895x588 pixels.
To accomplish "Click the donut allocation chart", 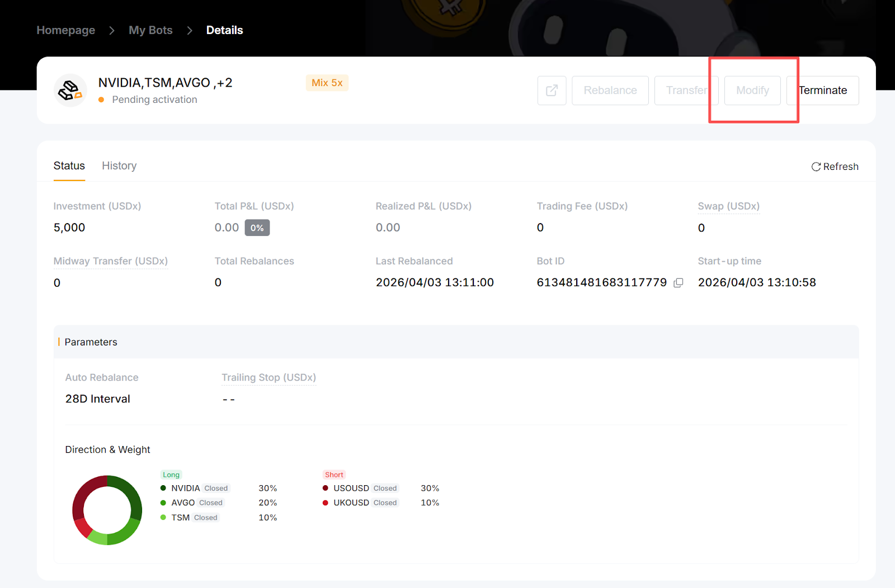I will coord(107,510).
